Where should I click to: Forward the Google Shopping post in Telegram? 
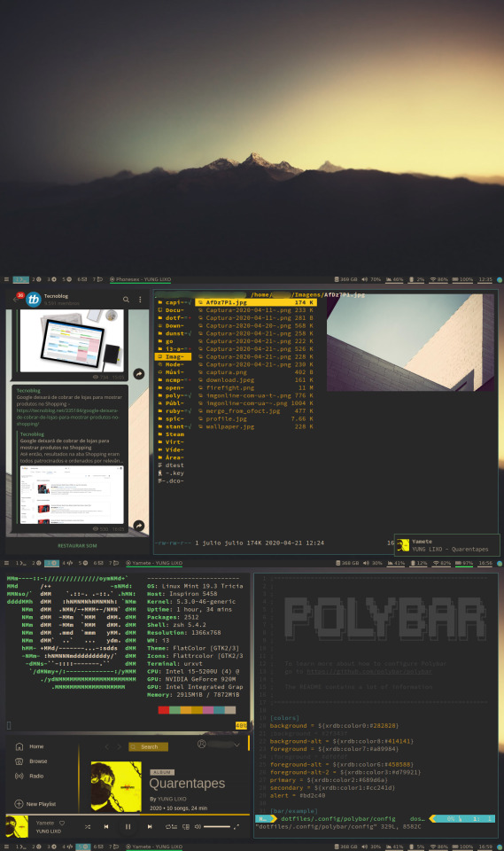point(139,526)
